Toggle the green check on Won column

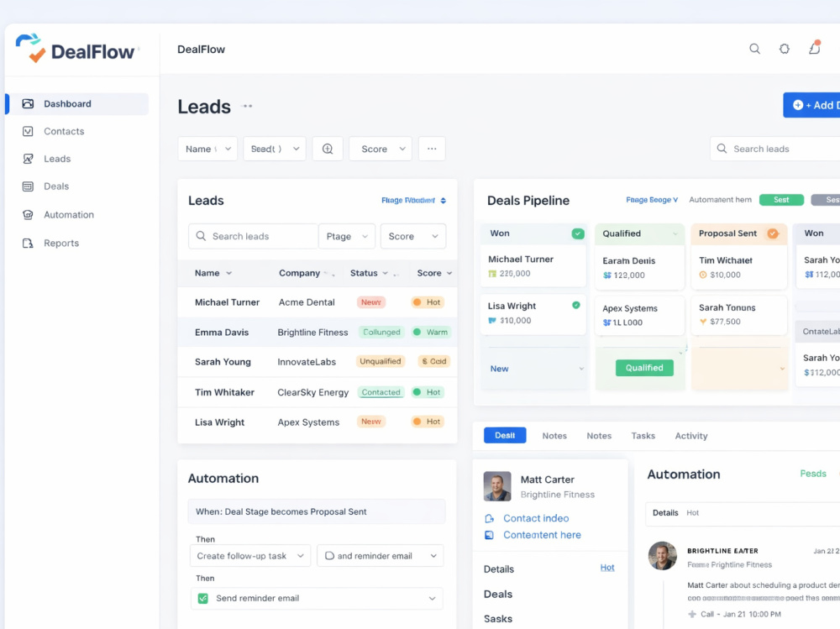tap(578, 233)
